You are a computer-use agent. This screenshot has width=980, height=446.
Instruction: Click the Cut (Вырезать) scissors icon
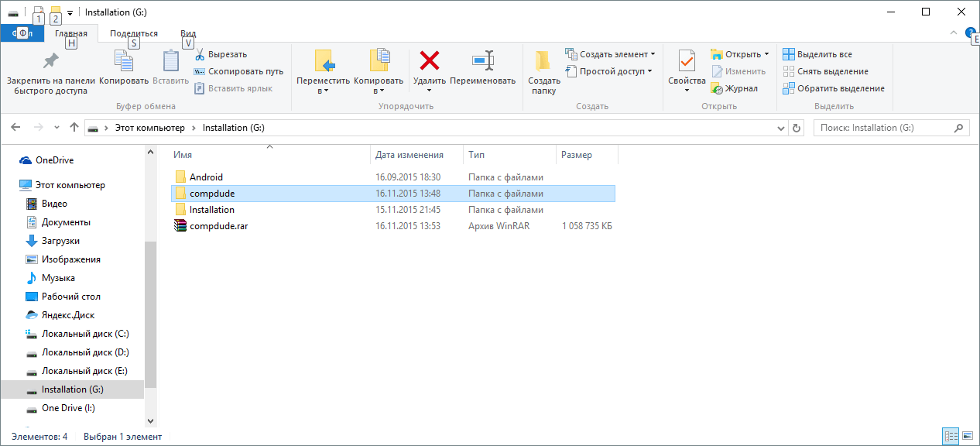point(200,55)
